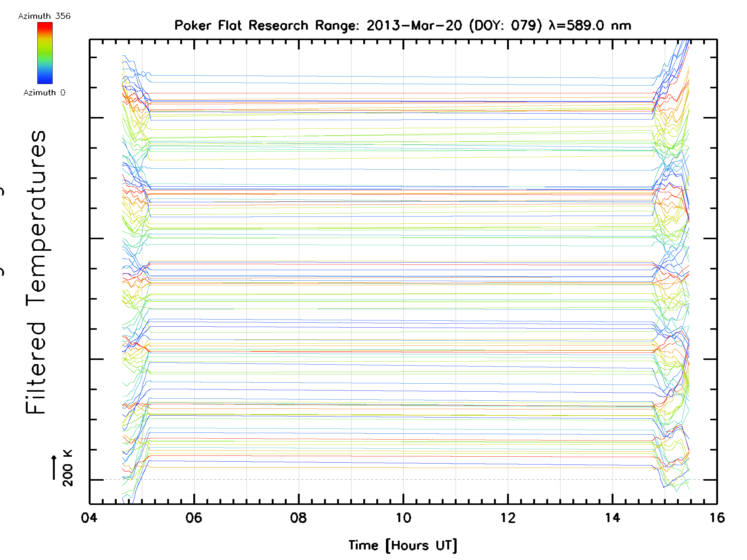This screenshot has height=560, width=747.
Task: Click the '200 K' scale label
Action: click(x=68, y=468)
